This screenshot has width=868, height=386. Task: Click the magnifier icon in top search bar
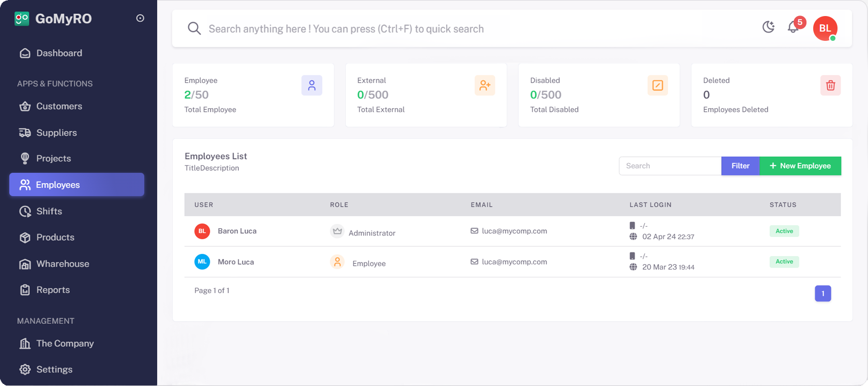pyautogui.click(x=194, y=28)
